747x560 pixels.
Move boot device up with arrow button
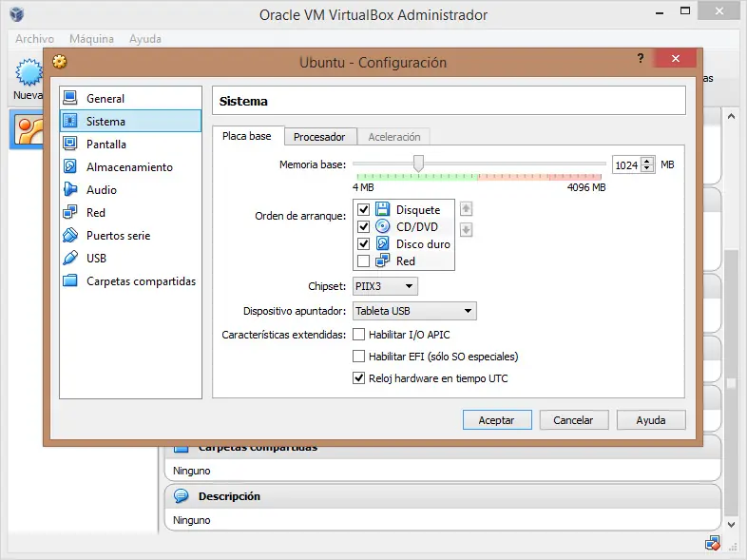point(466,208)
